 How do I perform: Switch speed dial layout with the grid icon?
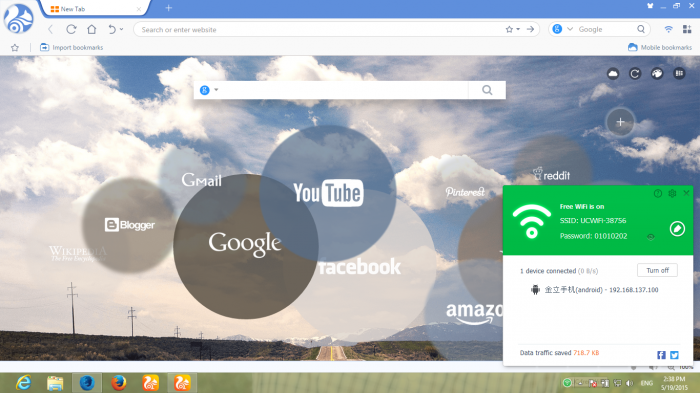(679, 74)
